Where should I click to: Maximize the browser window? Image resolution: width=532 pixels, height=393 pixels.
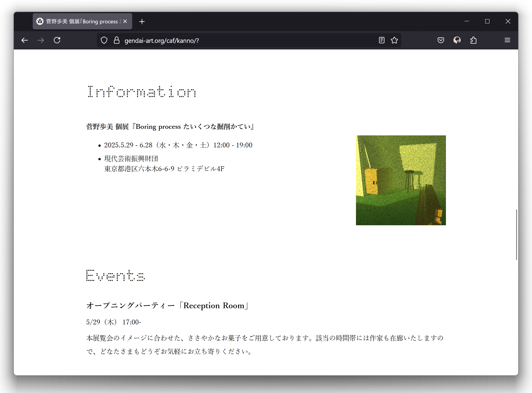487,21
